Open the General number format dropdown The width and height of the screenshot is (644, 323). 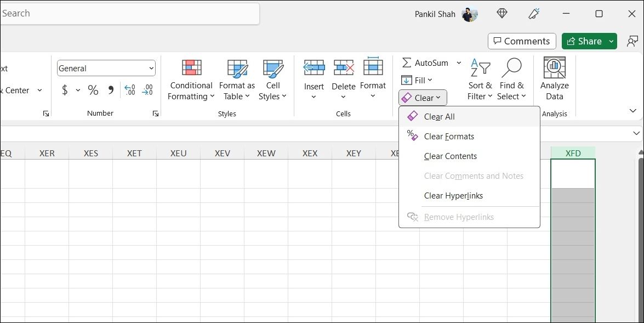pos(152,68)
